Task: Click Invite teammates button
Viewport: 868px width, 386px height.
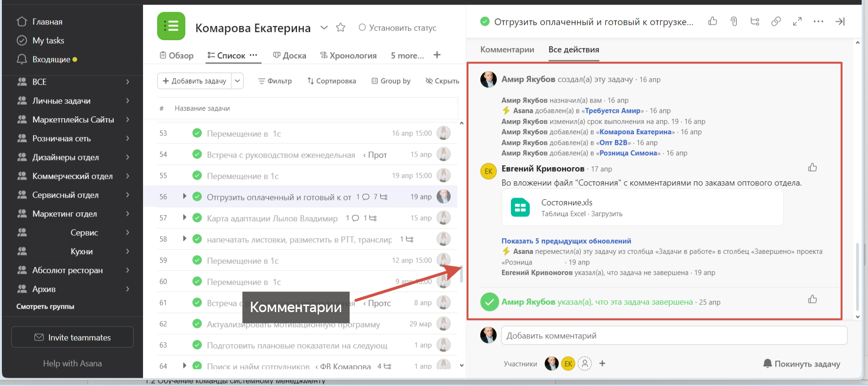Action: [x=72, y=337]
